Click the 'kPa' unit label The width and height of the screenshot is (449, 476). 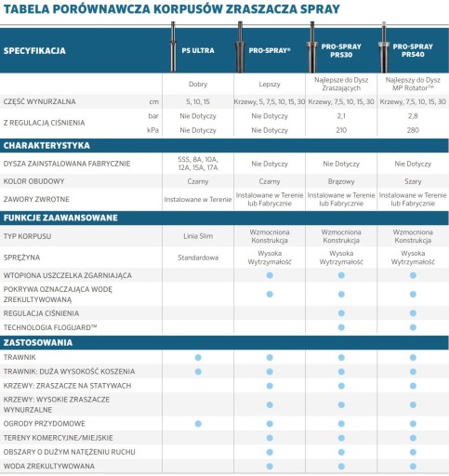[152, 130]
